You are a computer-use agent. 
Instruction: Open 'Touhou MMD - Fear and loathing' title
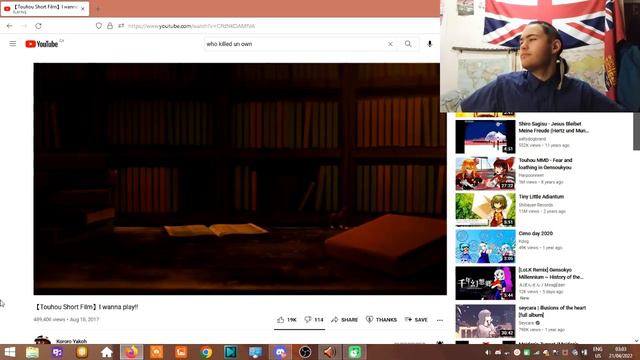545,164
